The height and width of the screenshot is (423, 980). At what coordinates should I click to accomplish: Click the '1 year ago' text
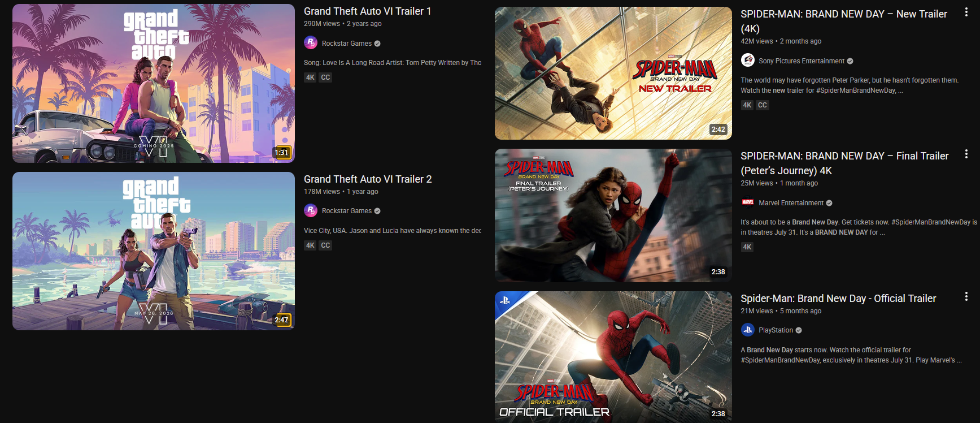(363, 192)
